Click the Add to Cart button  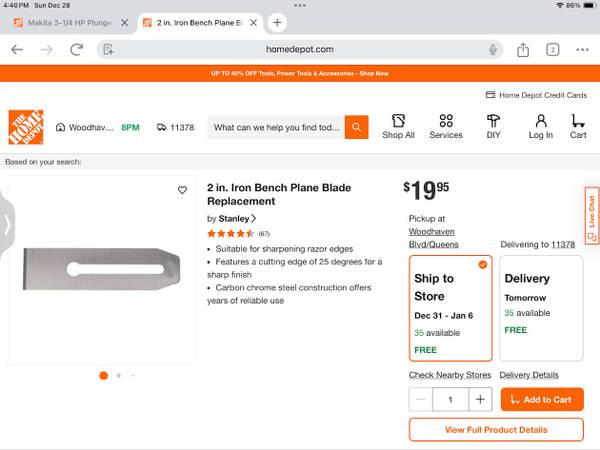541,399
